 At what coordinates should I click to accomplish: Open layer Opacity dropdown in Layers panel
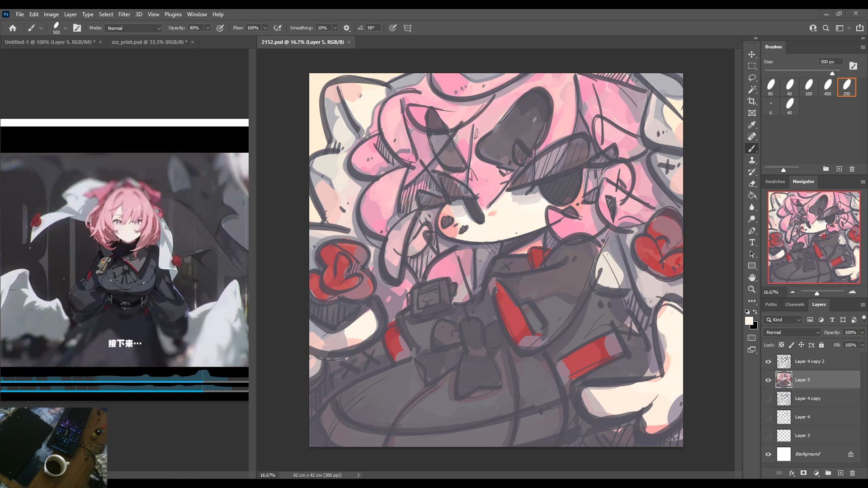(862, 332)
